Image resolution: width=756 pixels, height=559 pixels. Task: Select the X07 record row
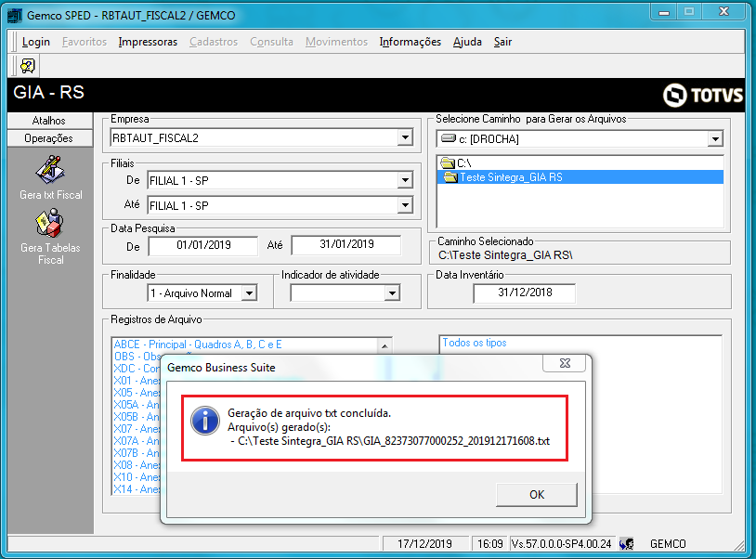click(x=137, y=429)
